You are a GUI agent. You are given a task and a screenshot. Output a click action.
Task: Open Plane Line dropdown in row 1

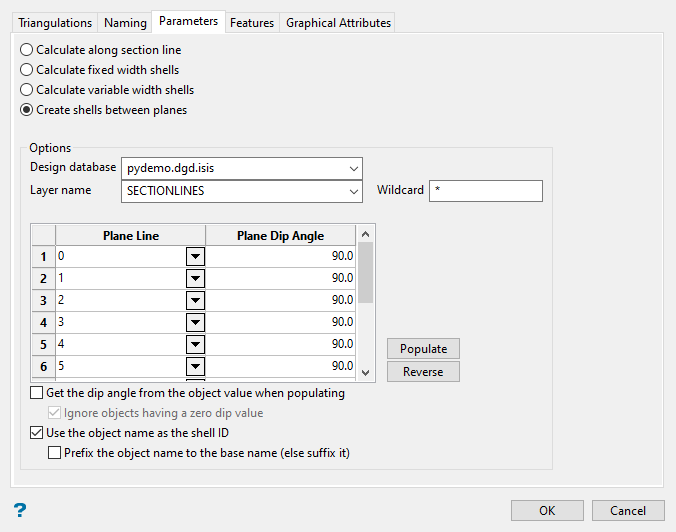click(x=195, y=256)
